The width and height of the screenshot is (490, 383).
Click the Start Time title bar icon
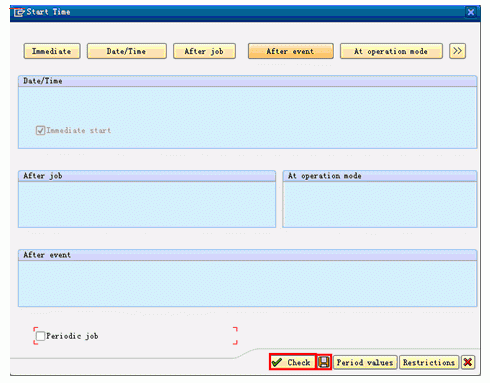click(x=19, y=12)
